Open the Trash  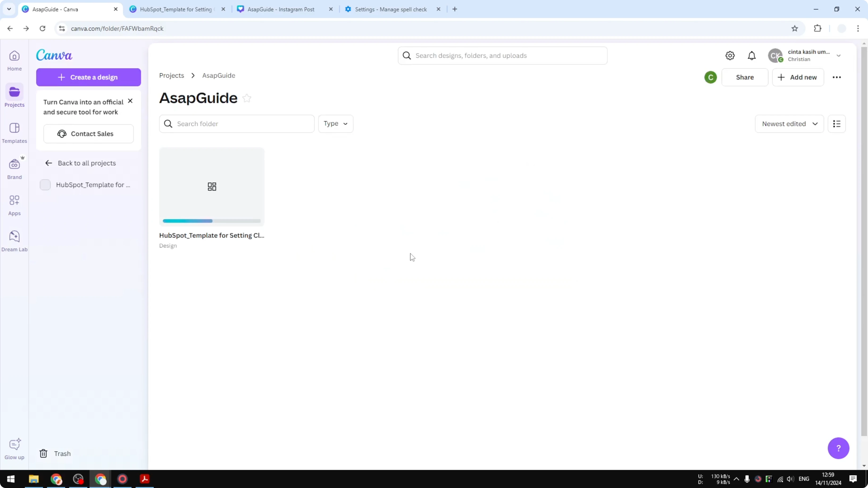55,453
